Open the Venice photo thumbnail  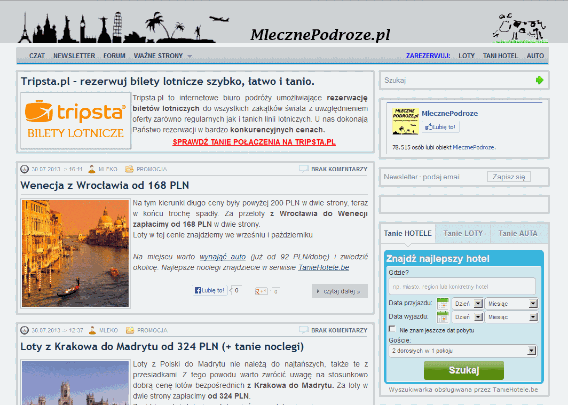click(x=75, y=253)
